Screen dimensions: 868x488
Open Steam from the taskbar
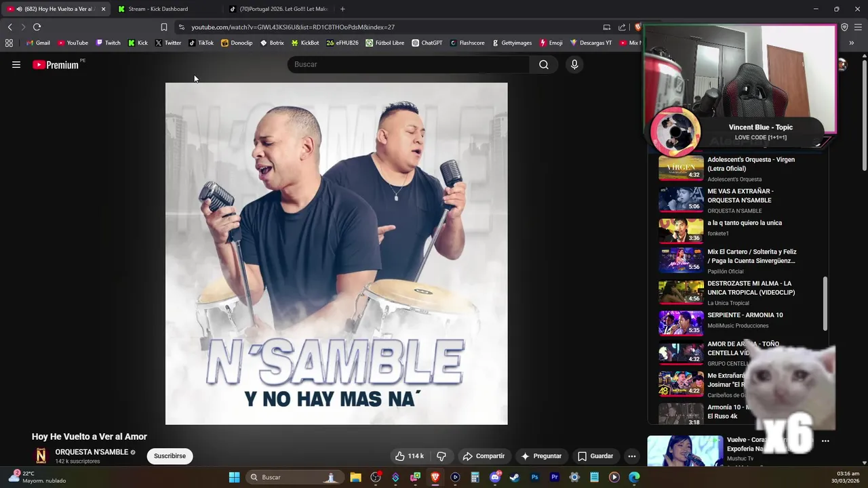tap(515, 477)
